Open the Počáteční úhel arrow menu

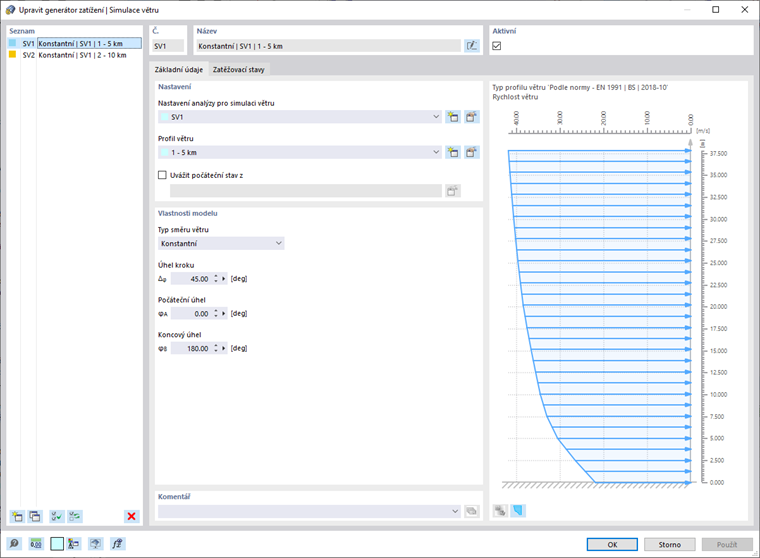(x=223, y=314)
